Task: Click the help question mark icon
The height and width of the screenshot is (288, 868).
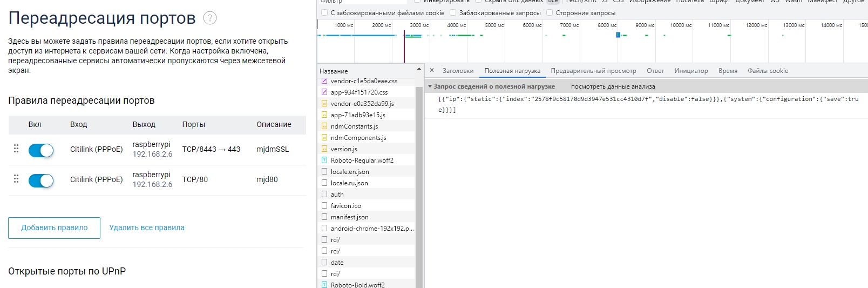Action: point(209,18)
